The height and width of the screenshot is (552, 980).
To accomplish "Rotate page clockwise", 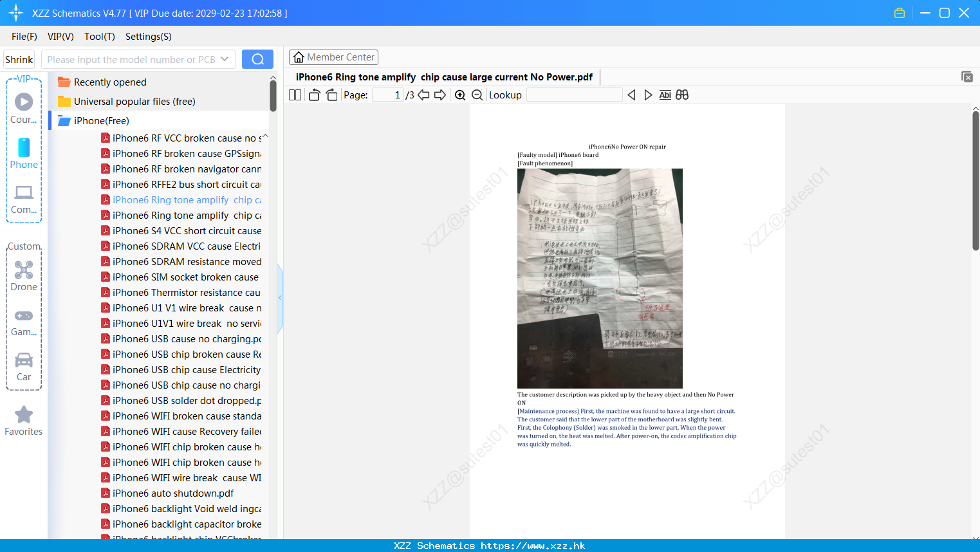I will coord(331,95).
